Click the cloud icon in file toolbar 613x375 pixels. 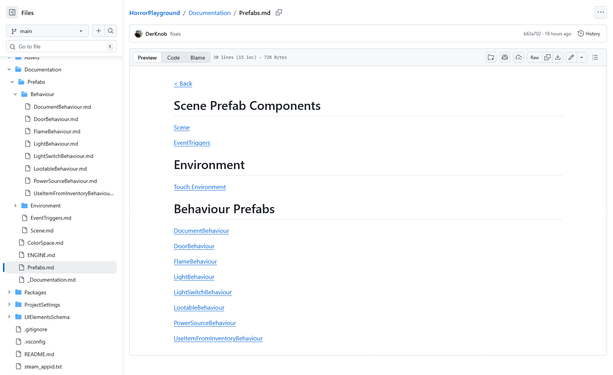[x=518, y=57]
